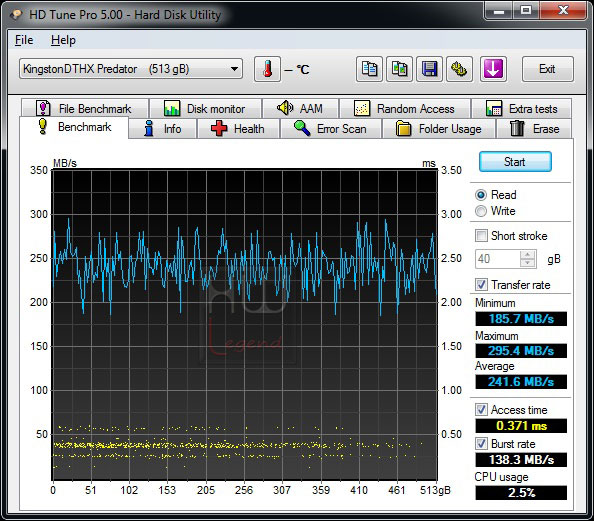Click the thermometer temperature icon

click(267, 69)
